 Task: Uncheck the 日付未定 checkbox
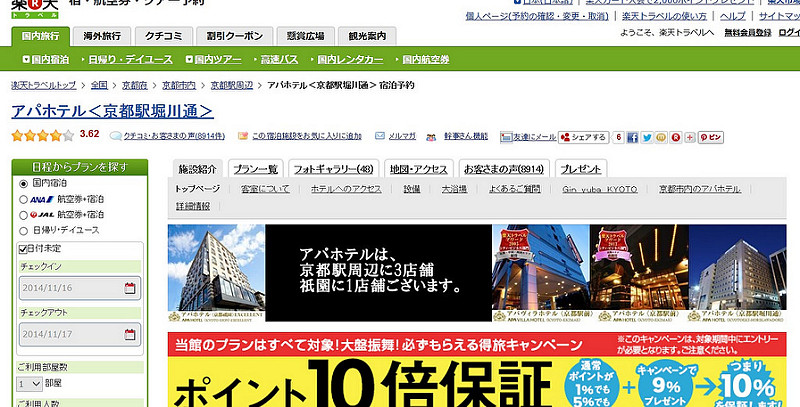pyautogui.click(x=23, y=249)
